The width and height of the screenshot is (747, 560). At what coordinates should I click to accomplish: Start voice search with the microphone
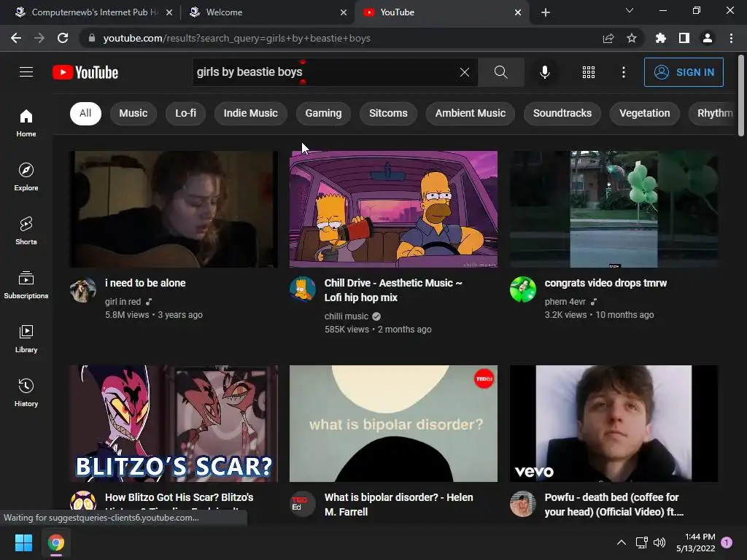click(544, 72)
